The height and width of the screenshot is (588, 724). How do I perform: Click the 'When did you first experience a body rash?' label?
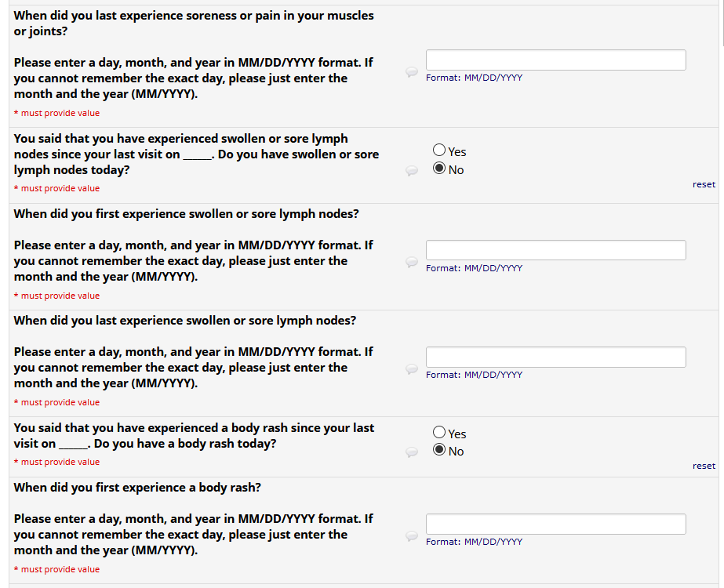[x=137, y=488]
